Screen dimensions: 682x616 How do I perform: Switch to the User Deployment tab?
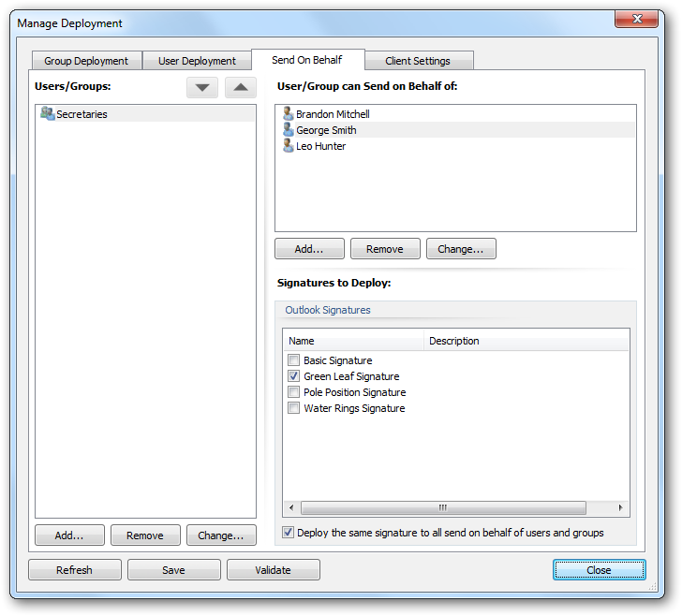pyautogui.click(x=197, y=61)
